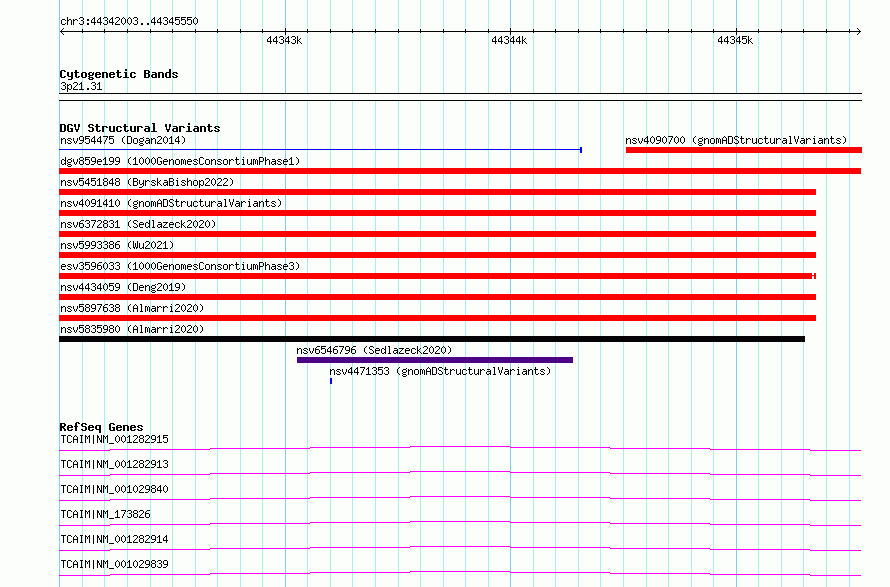Select nsv4091410 (gnomADStructuralVariants) label
The height and width of the screenshot is (587, 890).
[171, 203]
